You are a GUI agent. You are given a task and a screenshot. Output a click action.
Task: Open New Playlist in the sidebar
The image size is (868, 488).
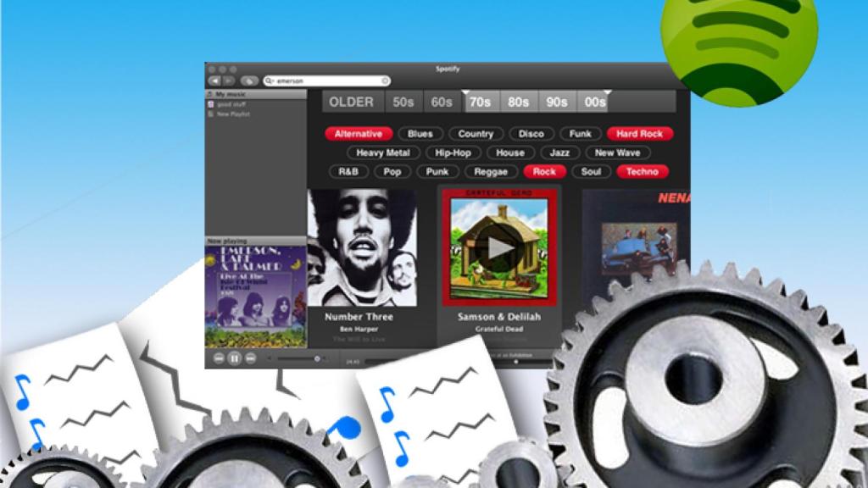click(x=233, y=113)
